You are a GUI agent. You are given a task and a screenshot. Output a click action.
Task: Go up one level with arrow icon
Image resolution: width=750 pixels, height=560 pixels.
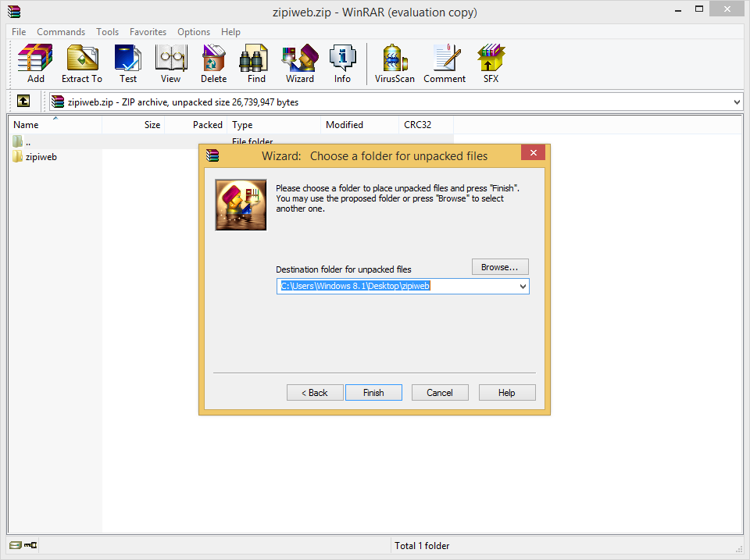point(23,101)
